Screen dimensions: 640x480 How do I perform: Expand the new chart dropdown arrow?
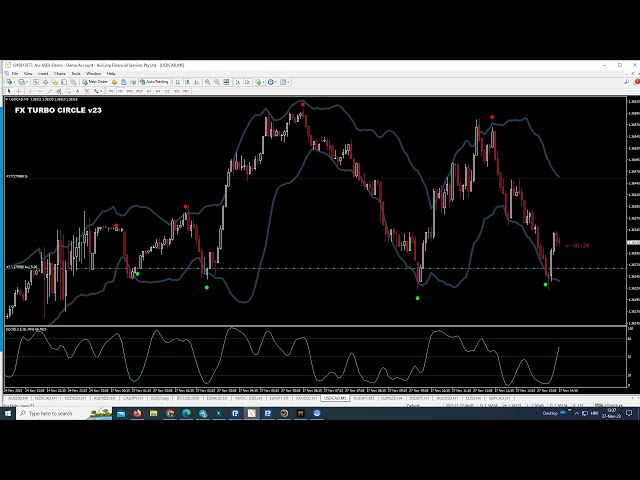coord(17,82)
